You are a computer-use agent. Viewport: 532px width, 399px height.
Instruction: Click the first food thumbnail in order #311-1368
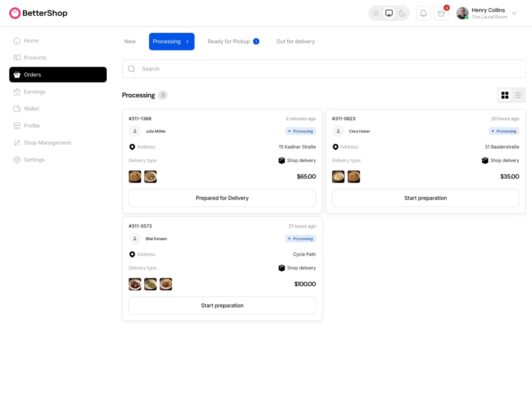135,177
